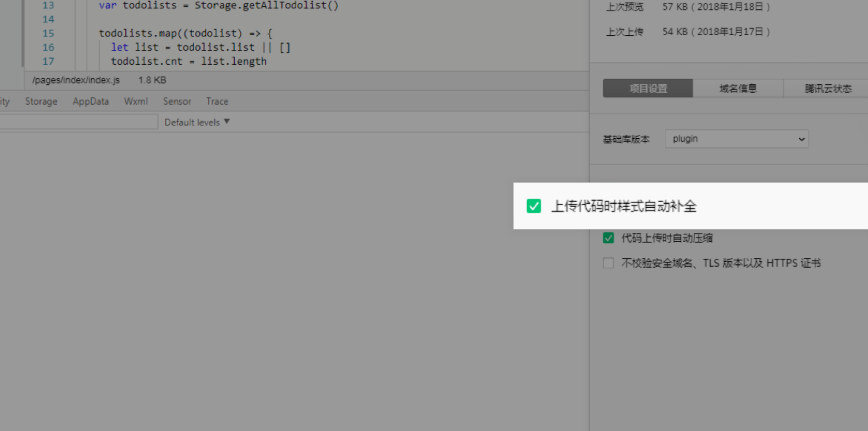This screenshot has width=868, height=431.
Task: Click the let list declaration line
Action: (x=200, y=47)
